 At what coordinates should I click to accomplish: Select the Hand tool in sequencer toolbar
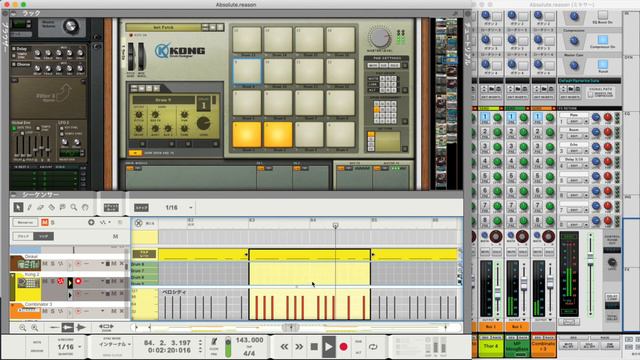[x=85, y=207]
